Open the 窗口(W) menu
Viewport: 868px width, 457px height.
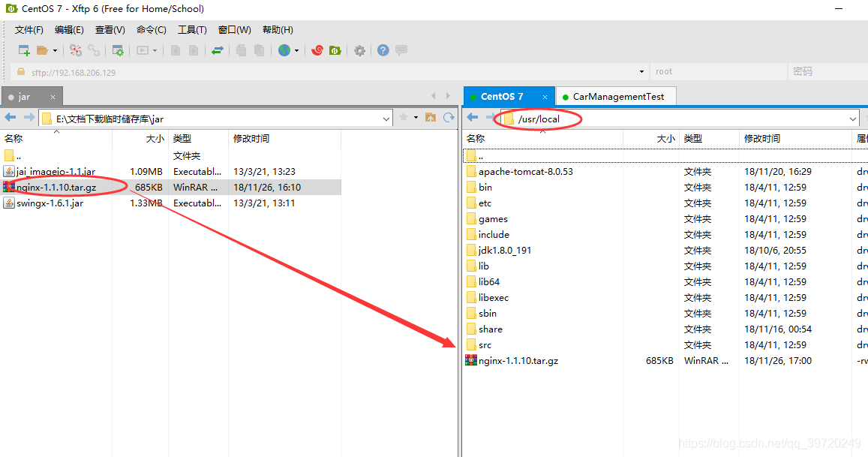coord(235,30)
